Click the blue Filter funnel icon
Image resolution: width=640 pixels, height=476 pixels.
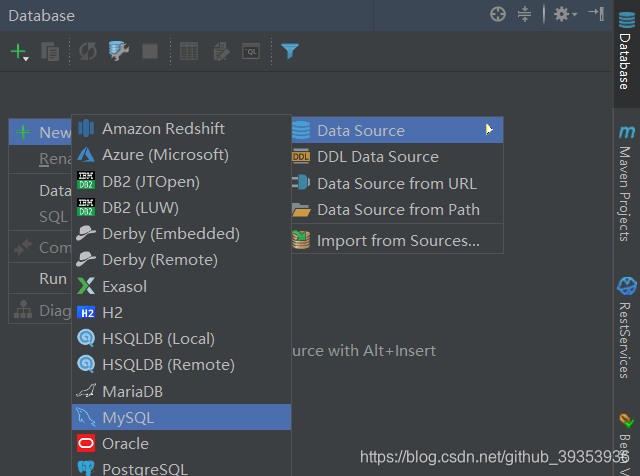(x=290, y=51)
